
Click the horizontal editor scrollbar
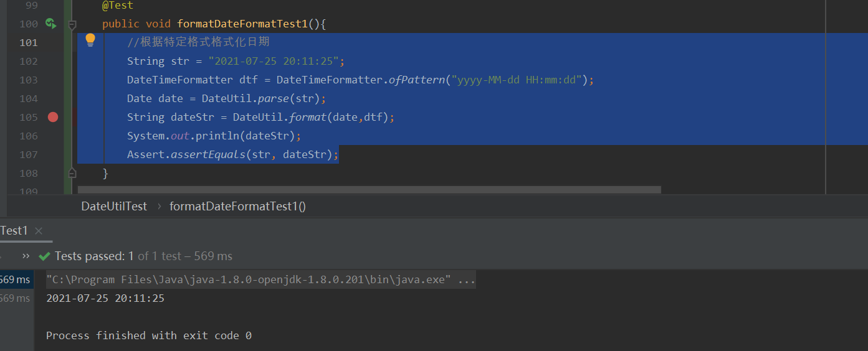369,189
